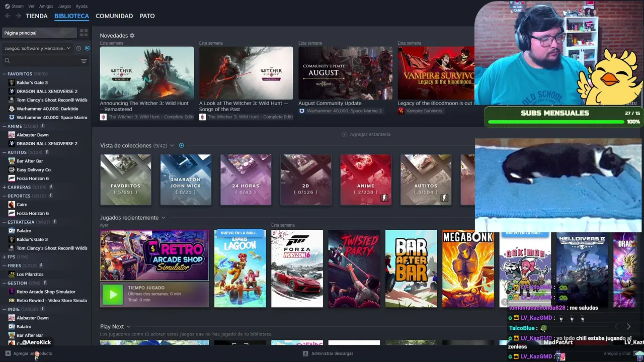Open the August Community Update headline
This screenshot has height=362, width=644.
330,103
